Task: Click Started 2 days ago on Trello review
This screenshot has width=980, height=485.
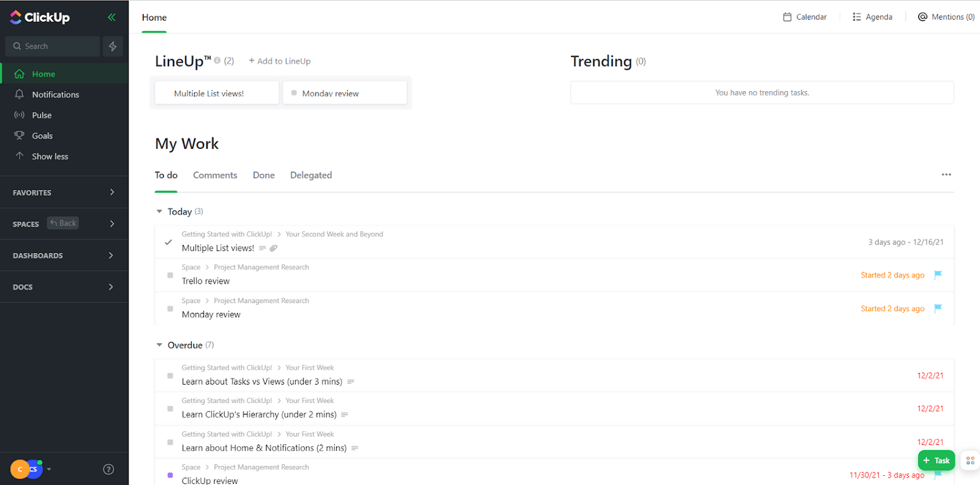Action: pyautogui.click(x=892, y=275)
